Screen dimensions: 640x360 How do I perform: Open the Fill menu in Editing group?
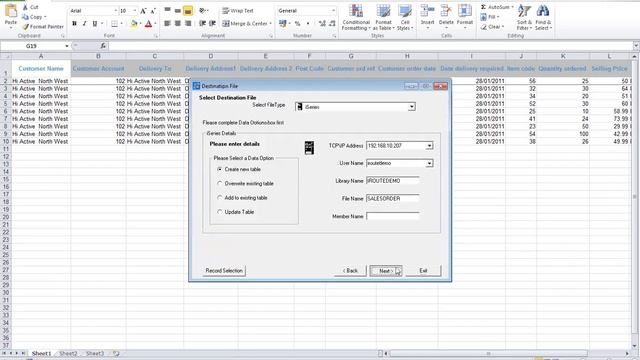point(489,17)
